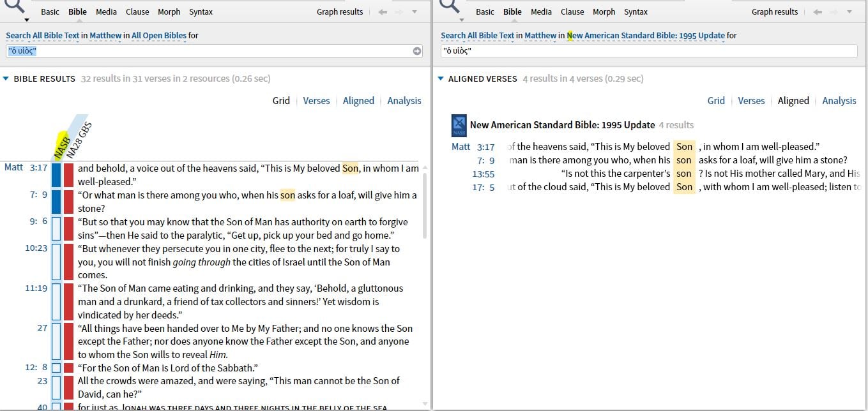This screenshot has height=411, width=868.
Task: Open history dropdown arrow in Aligned Verses panel
Action: (849, 12)
